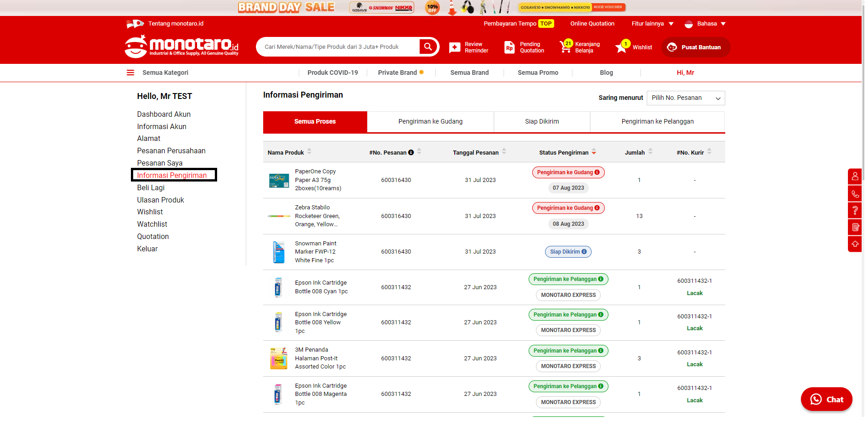
Task: Click Tentang monotaro.id link
Action: 176,24
